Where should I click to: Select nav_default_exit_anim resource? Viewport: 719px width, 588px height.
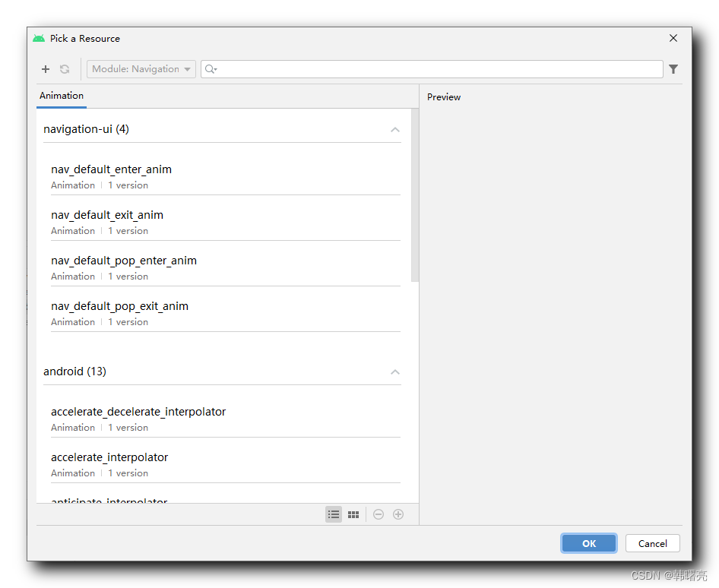[226, 223]
